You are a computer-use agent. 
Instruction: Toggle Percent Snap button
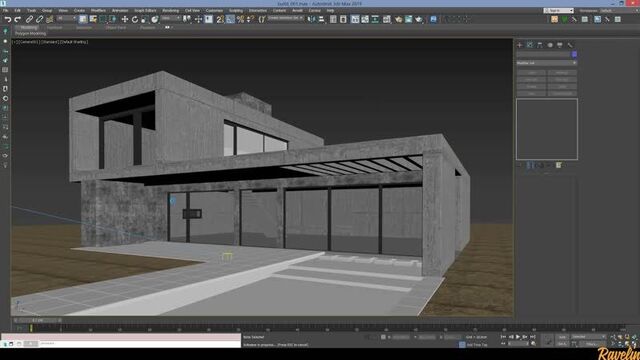pyautogui.click(x=240, y=19)
